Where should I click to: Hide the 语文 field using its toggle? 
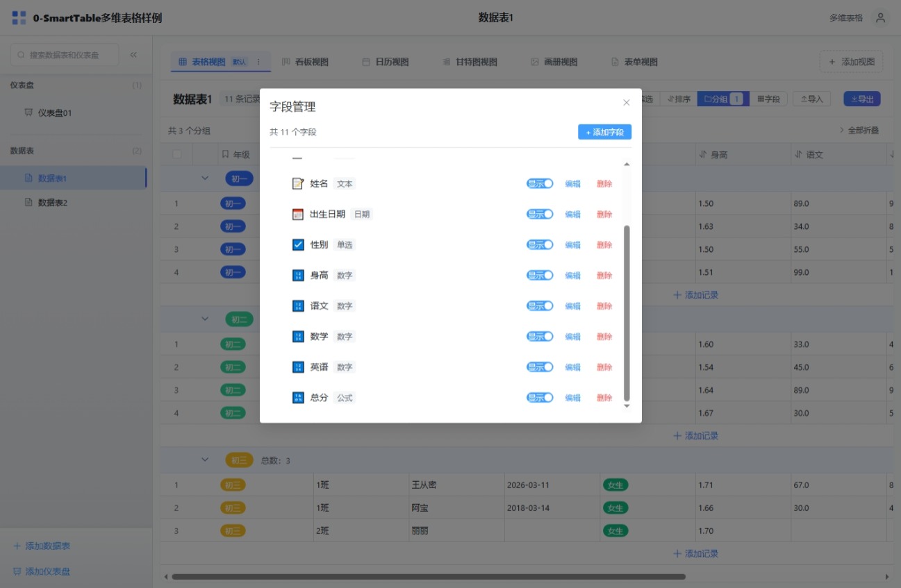[x=539, y=306]
